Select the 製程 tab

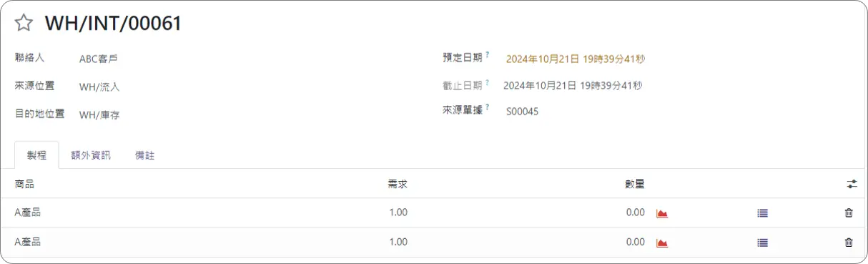click(x=36, y=155)
